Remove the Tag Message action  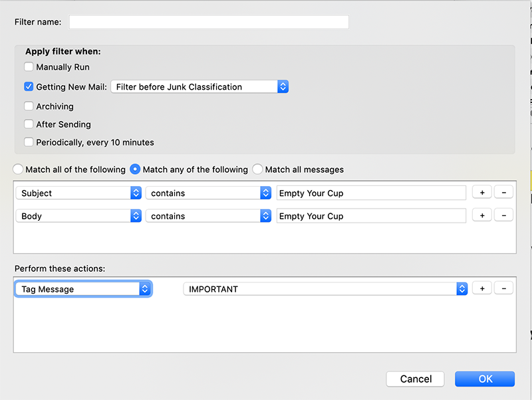click(x=503, y=288)
